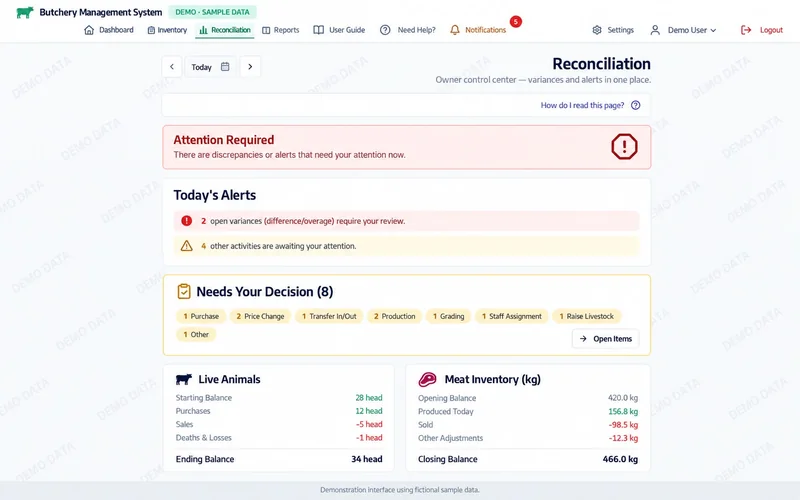Click Sold value -98.5 kg

[x=623, y=424]
